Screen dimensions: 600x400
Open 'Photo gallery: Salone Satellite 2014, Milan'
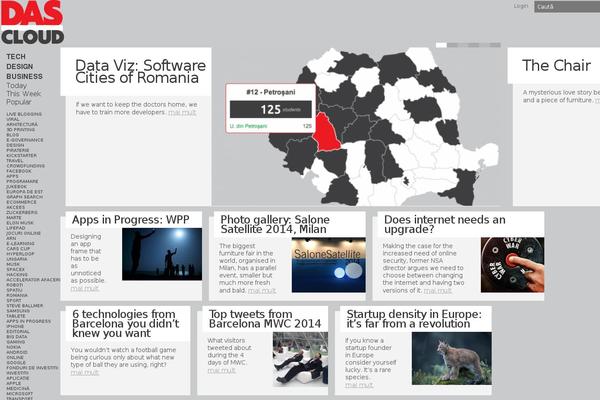[275, 224]
